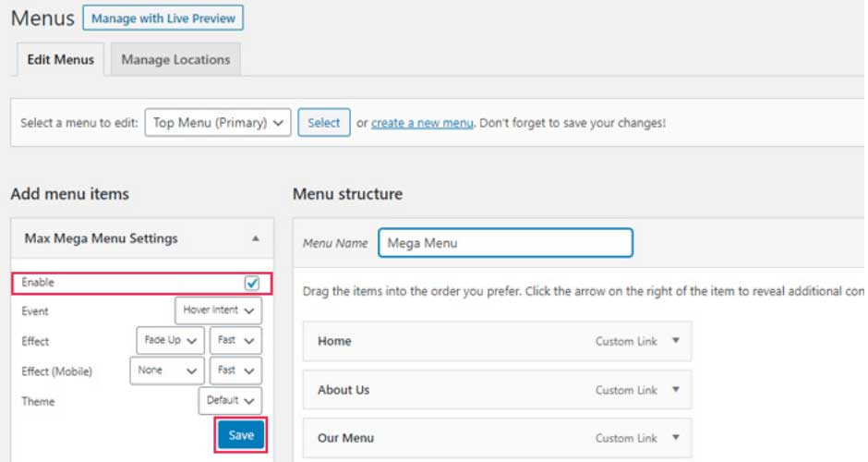Click the Save button in Mega Menu settings

(241, 435)
